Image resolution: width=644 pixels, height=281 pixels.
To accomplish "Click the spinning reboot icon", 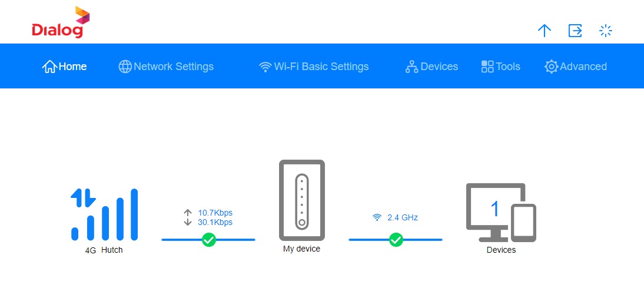I will [x=605, y=31].
